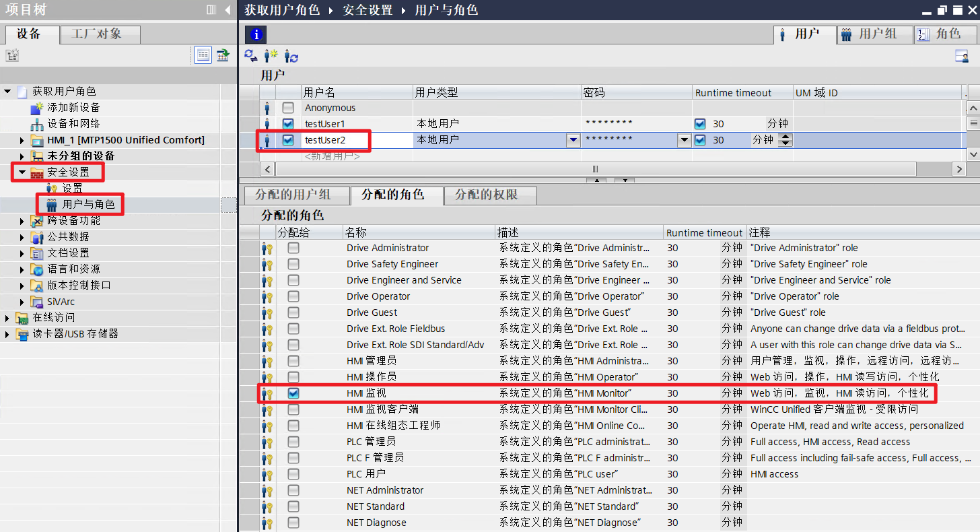Switch to the 设备 tab
This screenshot has height=532, width=980.
tap(31, 34)
